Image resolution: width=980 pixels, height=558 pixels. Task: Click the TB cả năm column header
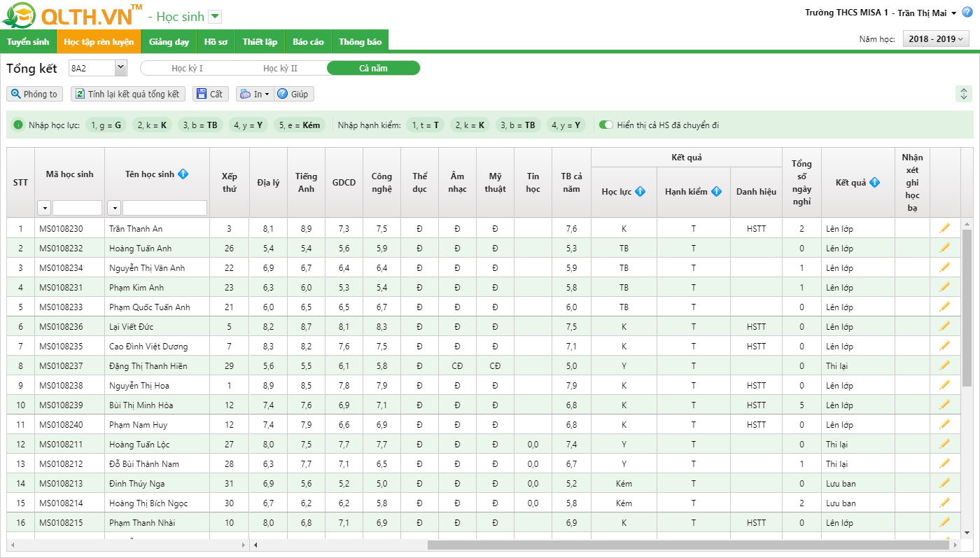pyautogui.click(x=571, y=182)
